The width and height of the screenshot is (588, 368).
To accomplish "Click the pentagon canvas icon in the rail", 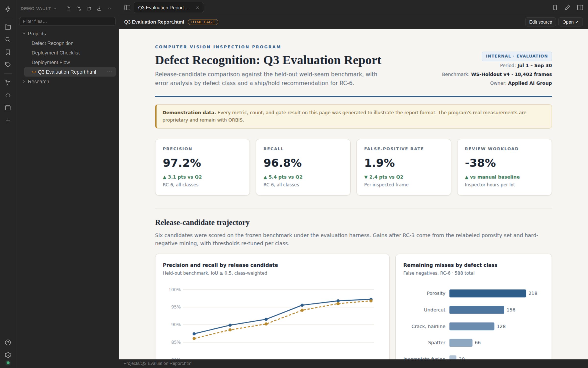I will coord(8,95).
